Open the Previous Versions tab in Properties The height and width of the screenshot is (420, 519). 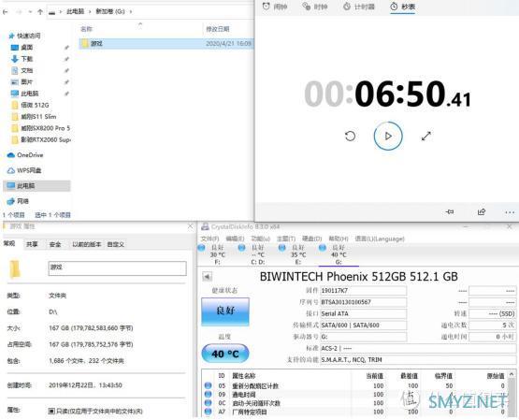tap(86, 244)
